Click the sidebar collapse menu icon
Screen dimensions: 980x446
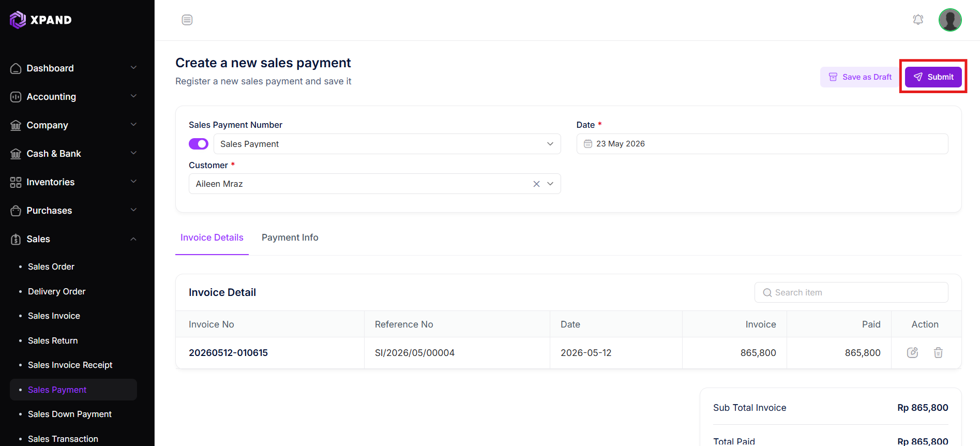[x=187, y=20]
